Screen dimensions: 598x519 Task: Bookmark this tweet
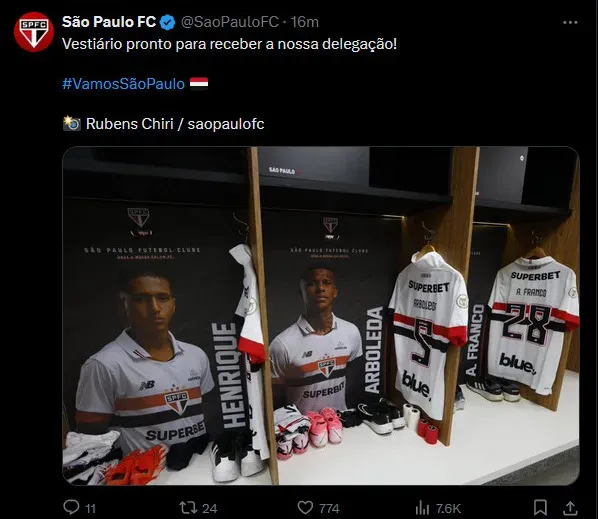coord(540,508)
